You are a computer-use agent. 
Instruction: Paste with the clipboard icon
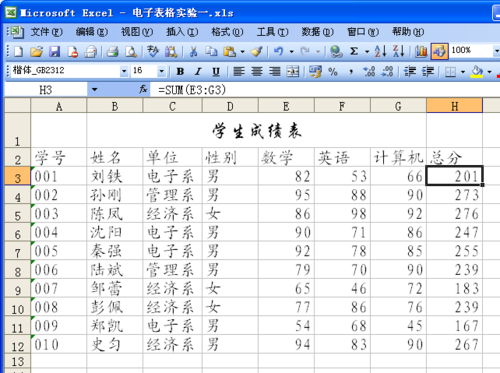[230, 52]
